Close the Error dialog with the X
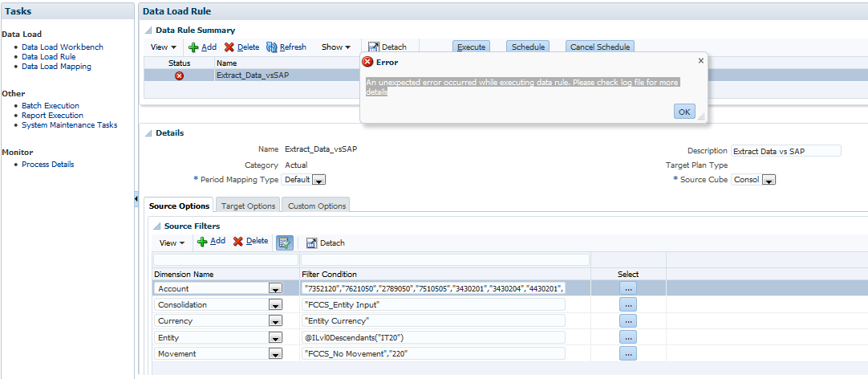The width and height of the screenshot is (868, 379). pyautogui.click(x=701, y=60)
